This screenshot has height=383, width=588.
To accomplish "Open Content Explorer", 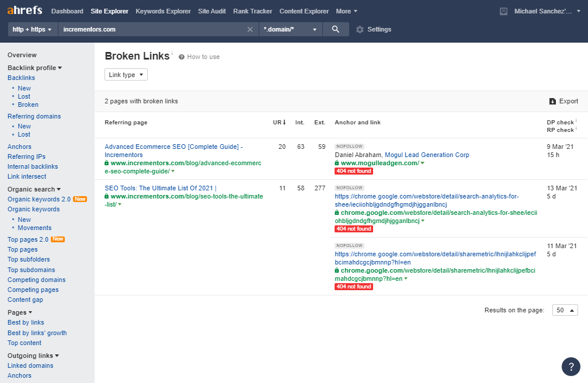I will pos(304,11).
